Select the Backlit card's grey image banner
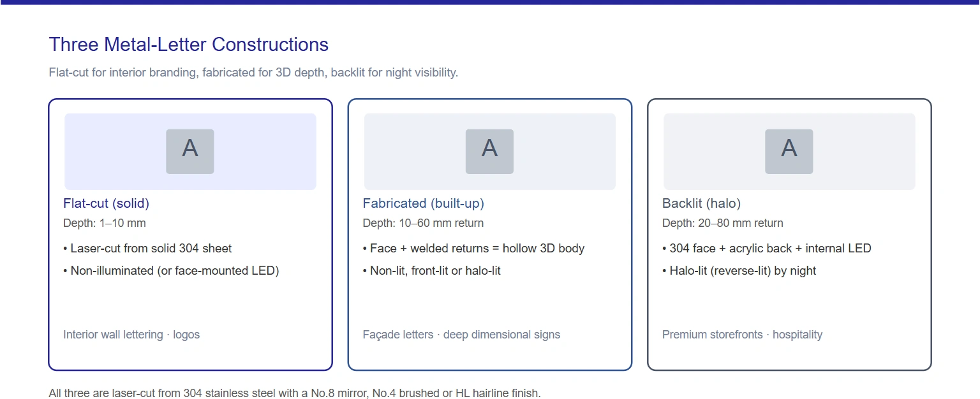The image size is (980, 399). [789, 152]
